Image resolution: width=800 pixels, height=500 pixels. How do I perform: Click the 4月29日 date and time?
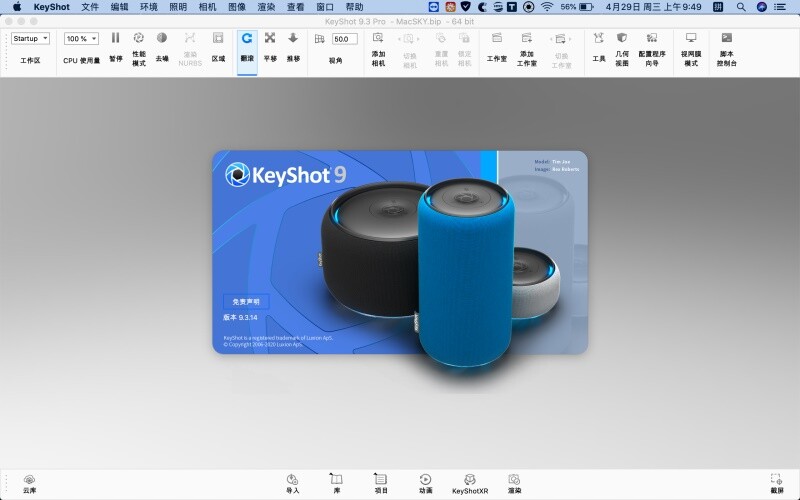[653, 7]
